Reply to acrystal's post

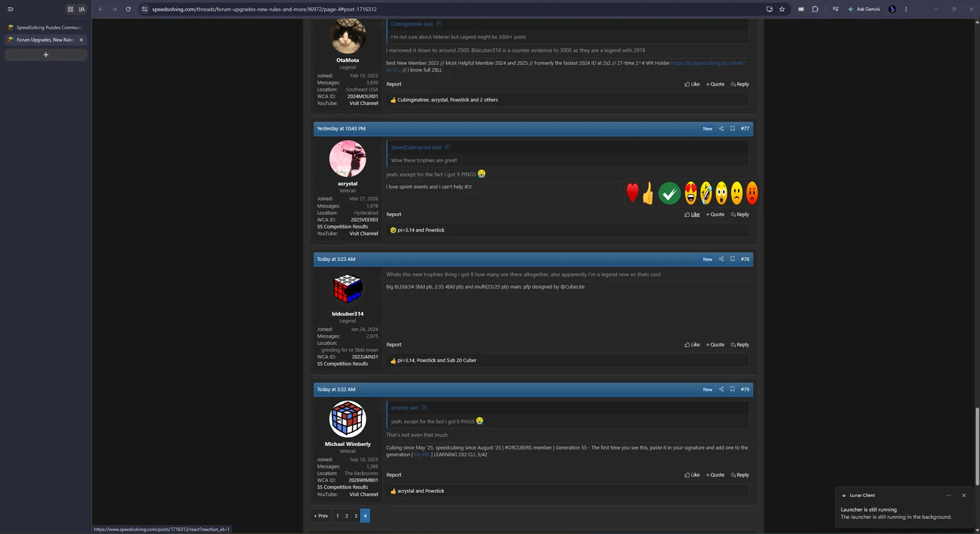[x=740, y=214]
